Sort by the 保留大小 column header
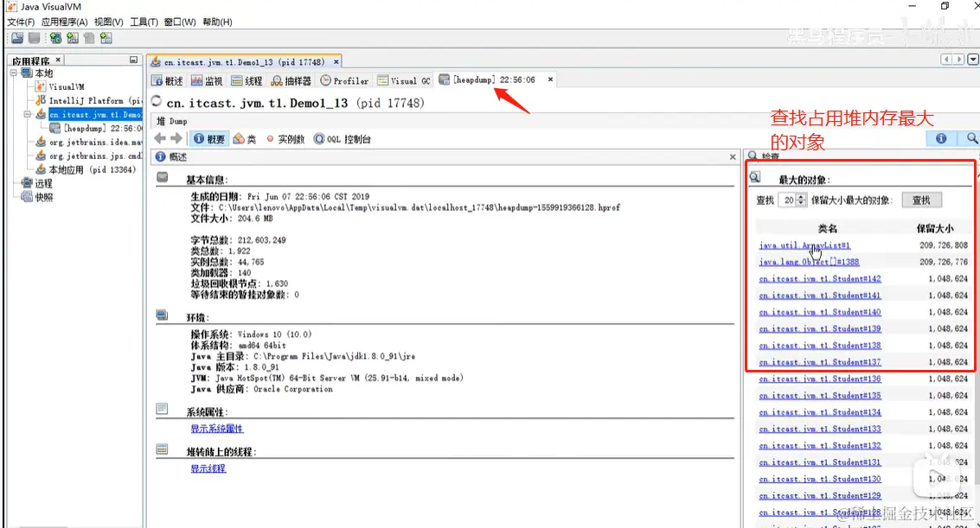980x528 pixels. click(x=935, y=228)
